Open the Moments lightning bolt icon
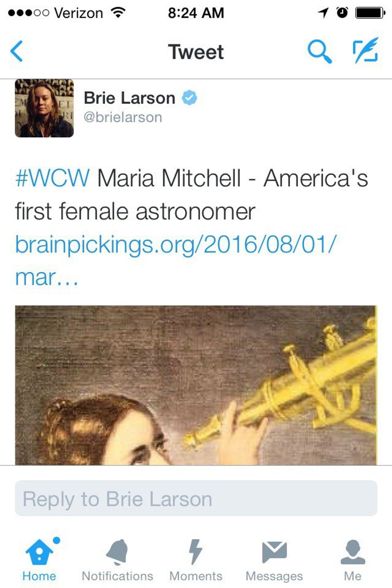Viewport: 392px width, 588px height. pos(195,552)
